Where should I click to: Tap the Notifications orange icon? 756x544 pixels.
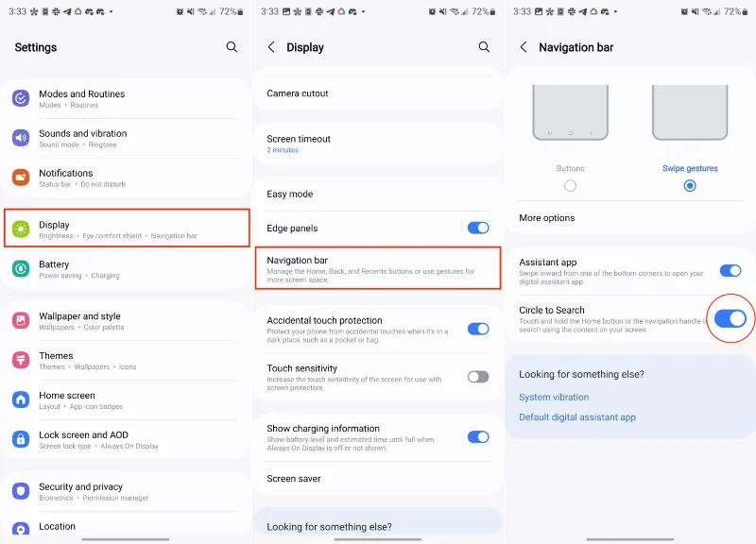(21, 178)
